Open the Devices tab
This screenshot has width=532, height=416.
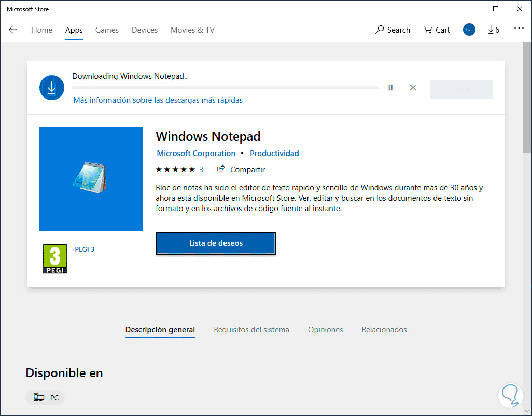[x=145, y=30]
